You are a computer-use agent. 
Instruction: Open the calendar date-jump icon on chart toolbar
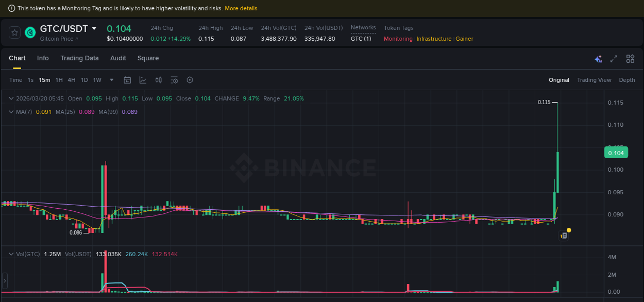127,80
